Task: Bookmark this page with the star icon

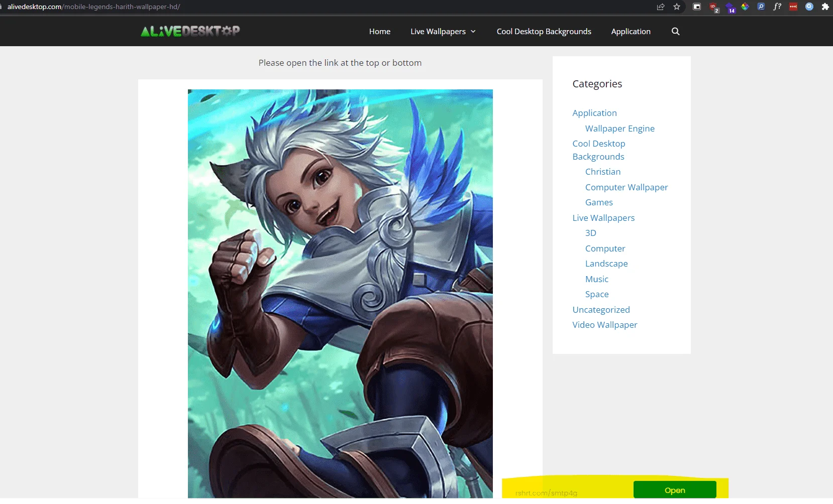Action: (x=677, y=7)
